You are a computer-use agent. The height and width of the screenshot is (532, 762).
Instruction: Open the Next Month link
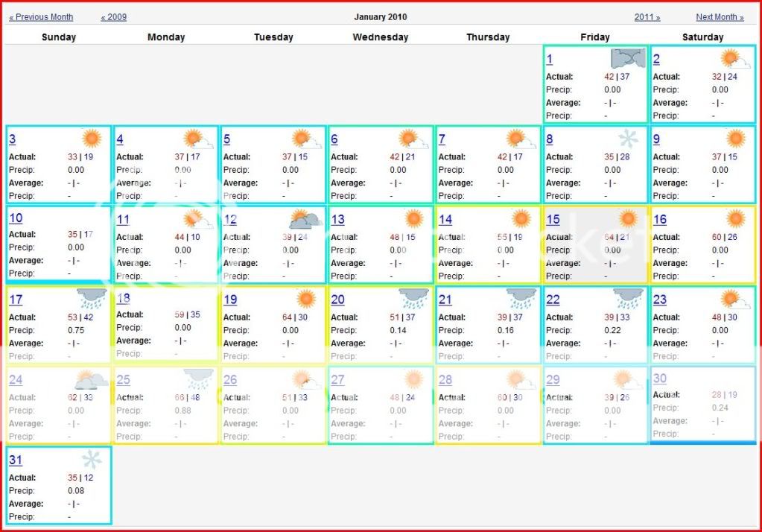pyautogui.click(x=720, y=17)
